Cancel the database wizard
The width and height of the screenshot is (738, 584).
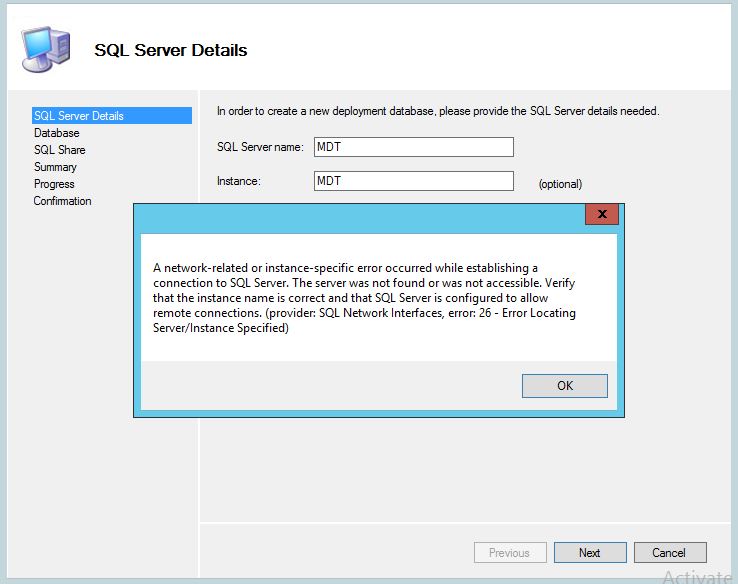tap(670, 552)
